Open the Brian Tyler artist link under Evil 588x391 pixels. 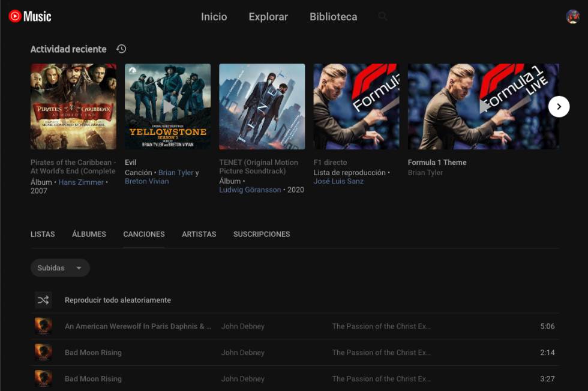176,173
